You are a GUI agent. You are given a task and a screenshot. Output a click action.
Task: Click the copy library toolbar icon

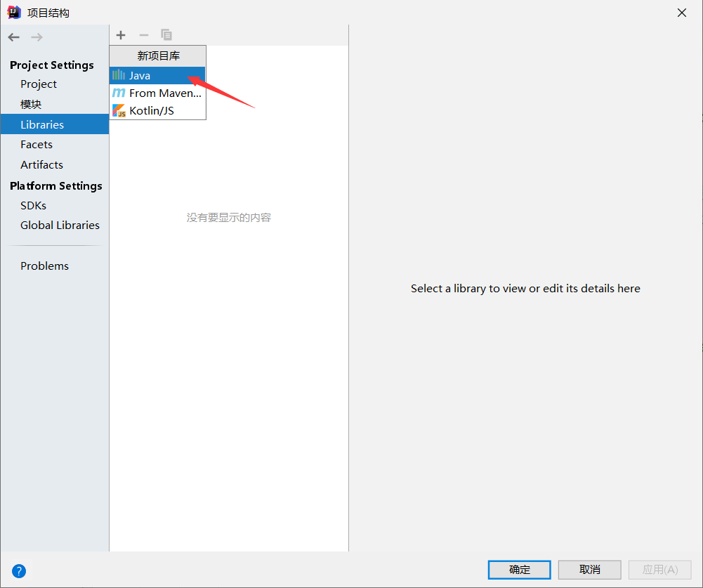166,35
